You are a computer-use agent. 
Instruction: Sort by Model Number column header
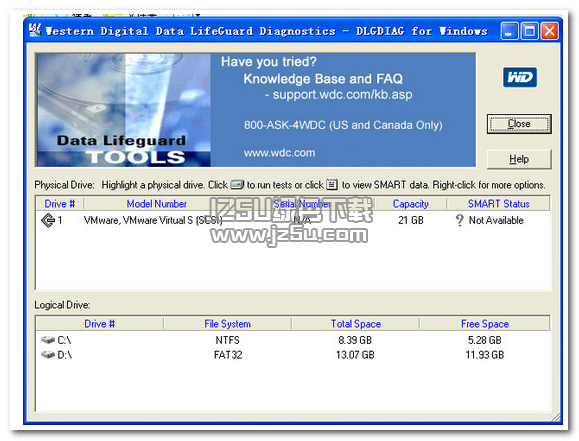pyautogui.click(x=157, y=204)
